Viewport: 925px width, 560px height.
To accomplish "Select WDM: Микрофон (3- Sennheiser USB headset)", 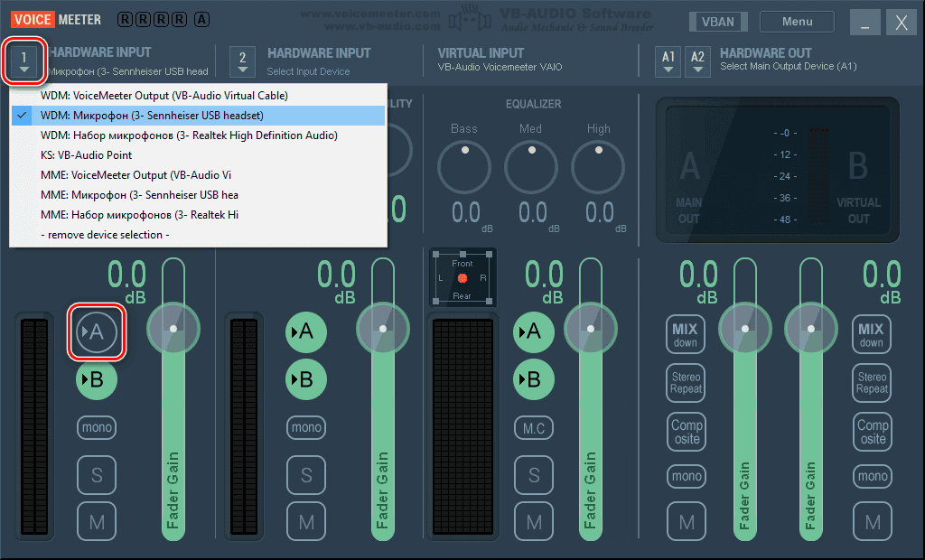I will (198, 116).
